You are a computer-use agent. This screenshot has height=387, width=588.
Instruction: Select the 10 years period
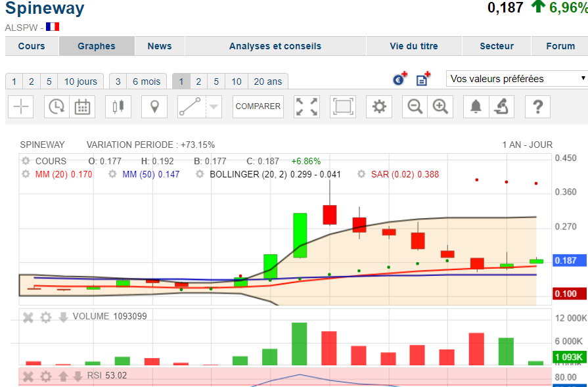coord(237,81)
